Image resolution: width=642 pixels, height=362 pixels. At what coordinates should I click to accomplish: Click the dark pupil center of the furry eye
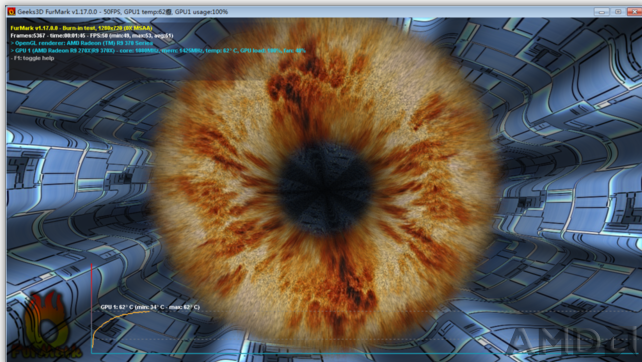click(326, 187)
